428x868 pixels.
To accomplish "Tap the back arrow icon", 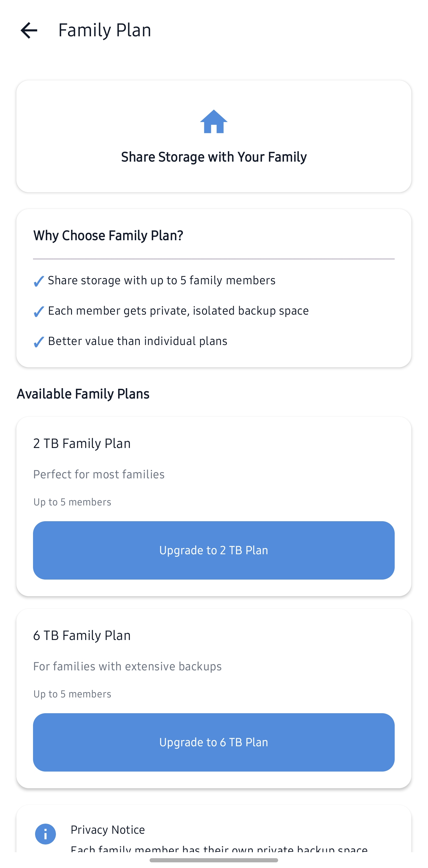I will tap(29, 30).
